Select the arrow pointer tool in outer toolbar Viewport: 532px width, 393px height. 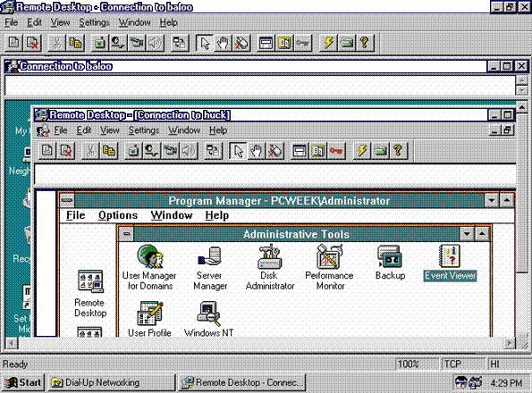(205, 43)
